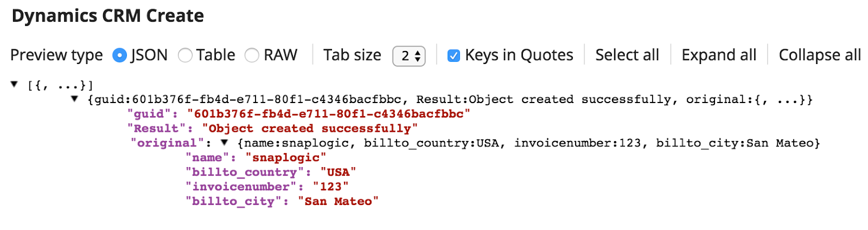Collapse the guid object disclosure triangle
This screenshot has height=230, width=868.
click(75, 99)
